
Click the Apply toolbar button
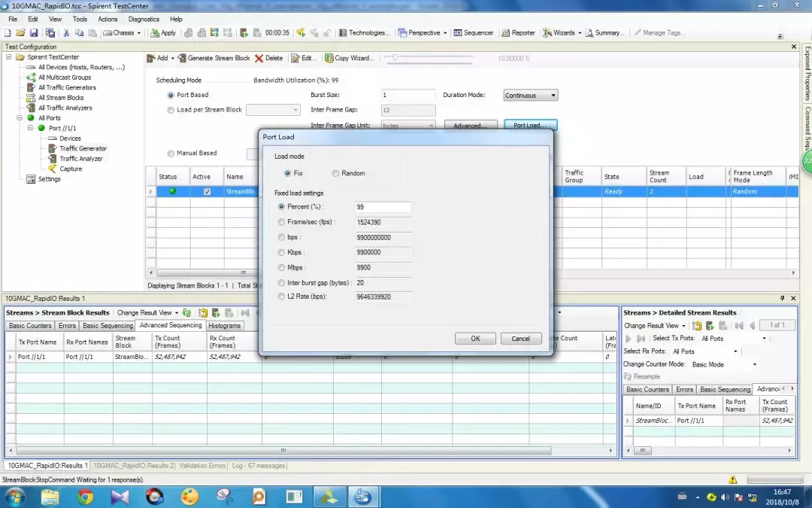pos(163,32)
